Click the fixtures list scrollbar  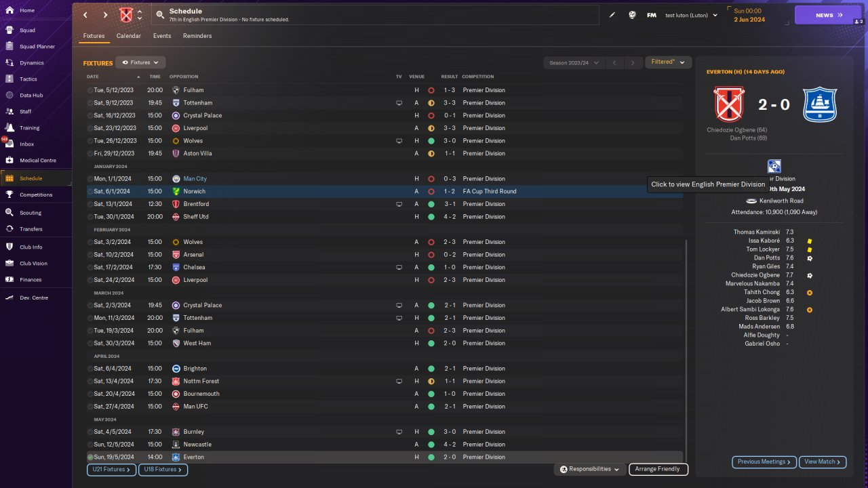(686, 350)
